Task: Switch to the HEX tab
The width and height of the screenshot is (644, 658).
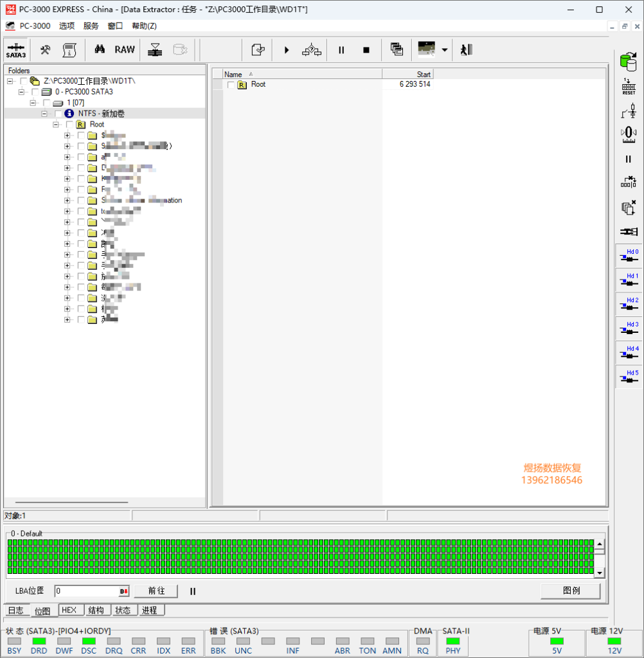Action: [x=69, y=610]
